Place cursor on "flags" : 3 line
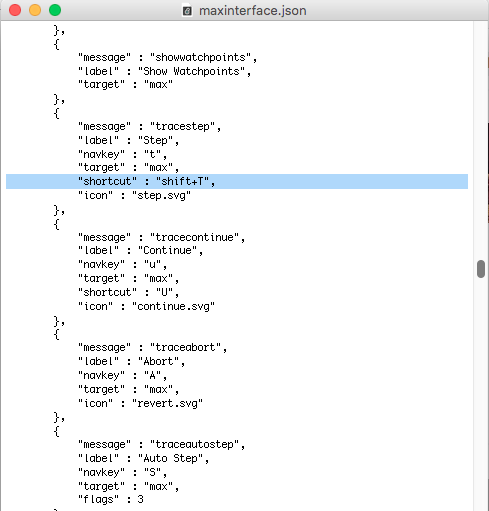Screen dimensions: 489x511 click(111, 499)
